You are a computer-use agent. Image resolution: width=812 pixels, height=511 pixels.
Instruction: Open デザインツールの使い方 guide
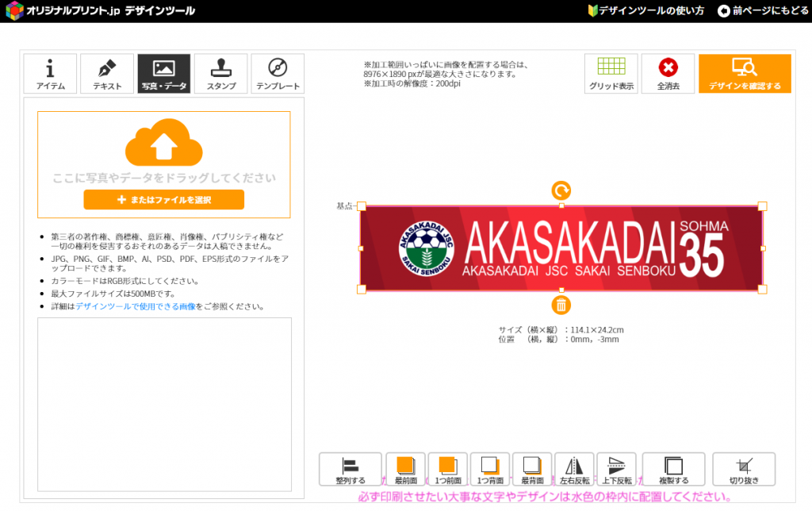[x=646, y=10]
